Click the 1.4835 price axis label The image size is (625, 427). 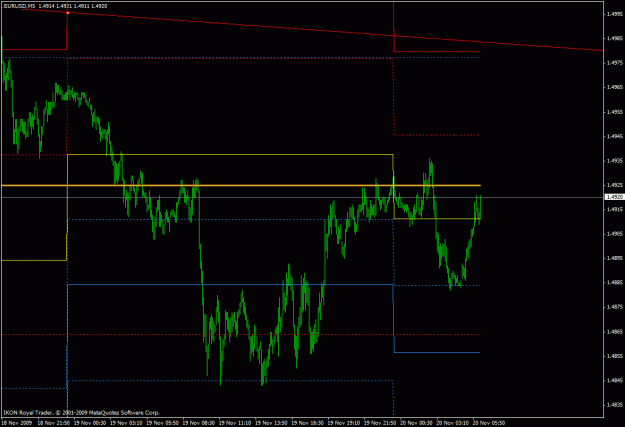coord(614,405)
